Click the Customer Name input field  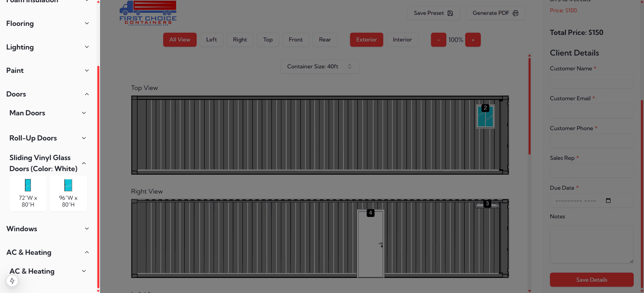pos(591,81)
